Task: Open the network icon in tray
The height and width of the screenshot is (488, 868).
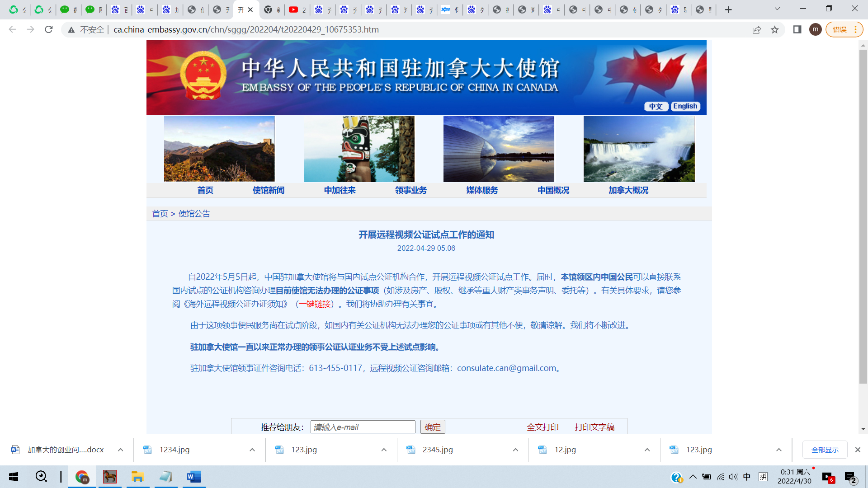Action: click(x=720, y=477)
